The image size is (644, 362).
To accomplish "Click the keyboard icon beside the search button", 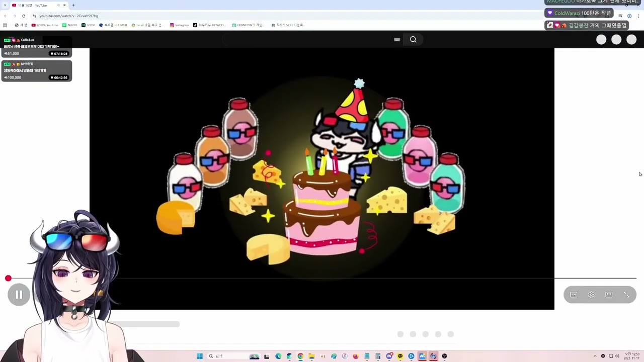I will pos(397,39).
